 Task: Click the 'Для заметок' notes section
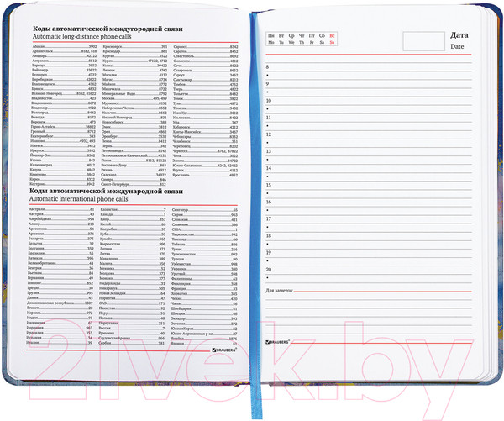coord(282,291)
